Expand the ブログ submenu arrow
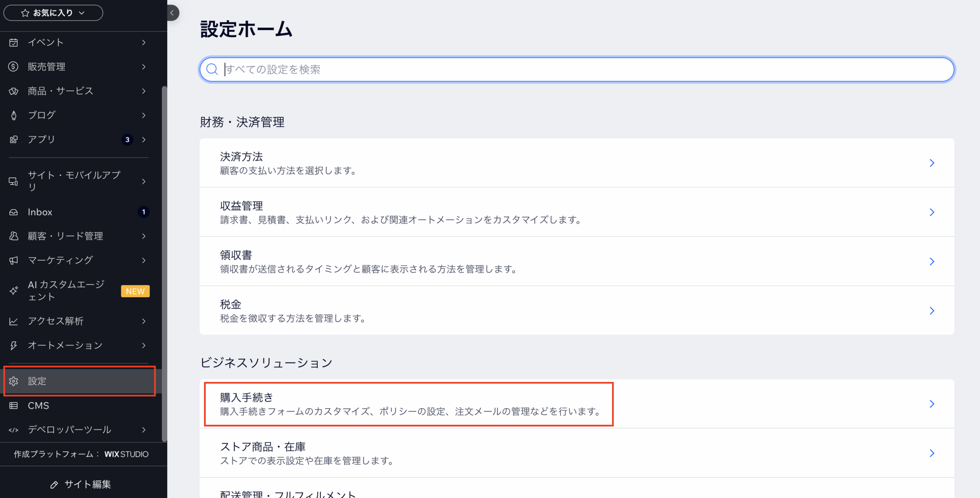This screenshot has width=980, height=498. 144,115
